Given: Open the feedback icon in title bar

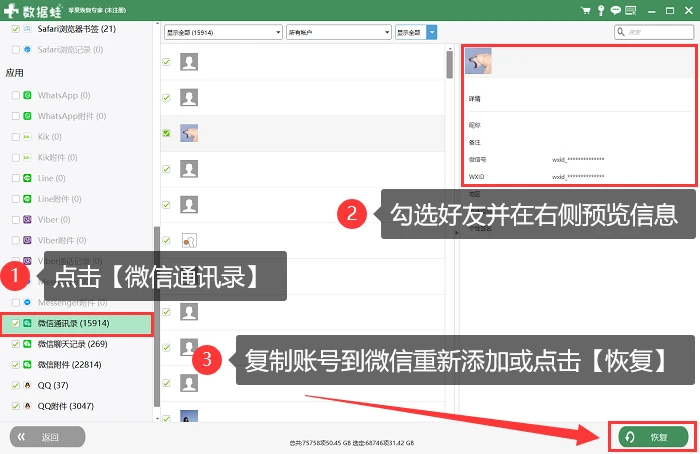Looking at the screenshot, I should coord(631,10).
